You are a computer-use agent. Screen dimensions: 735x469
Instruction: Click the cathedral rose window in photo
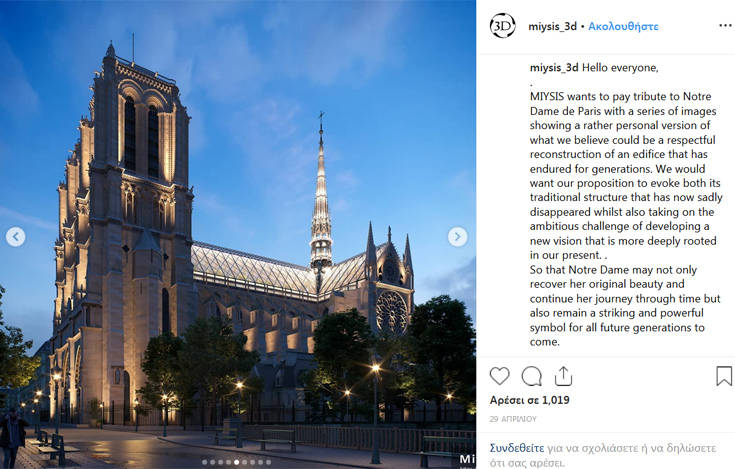click(391, 312)
